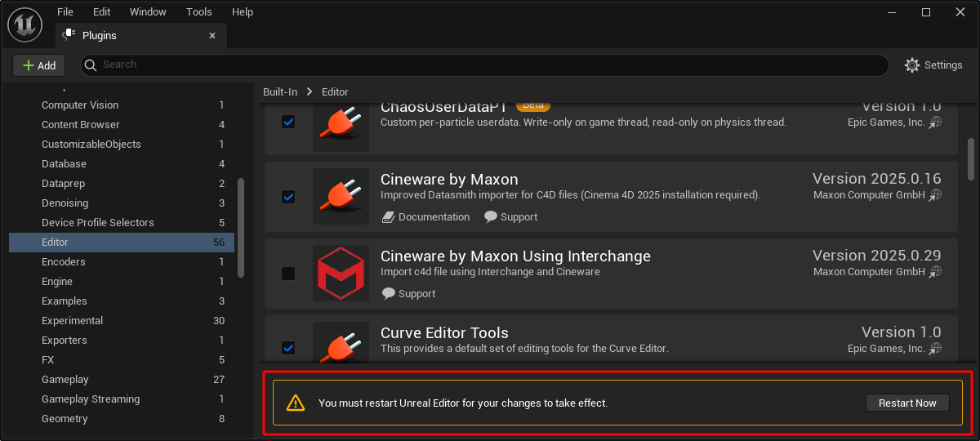Select the Encoders category
The image size is (980, 441).
[x=122, y=262]
